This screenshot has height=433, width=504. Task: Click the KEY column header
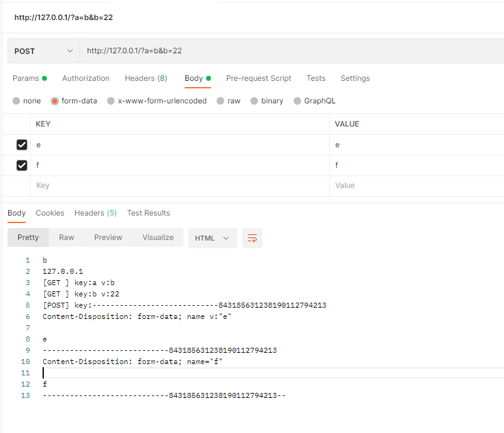point(43,124)
